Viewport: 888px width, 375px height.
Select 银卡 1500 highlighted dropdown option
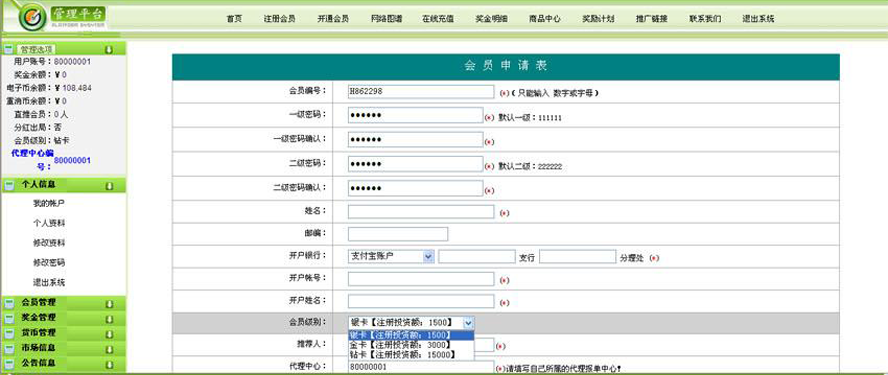(x=411, y=335)
